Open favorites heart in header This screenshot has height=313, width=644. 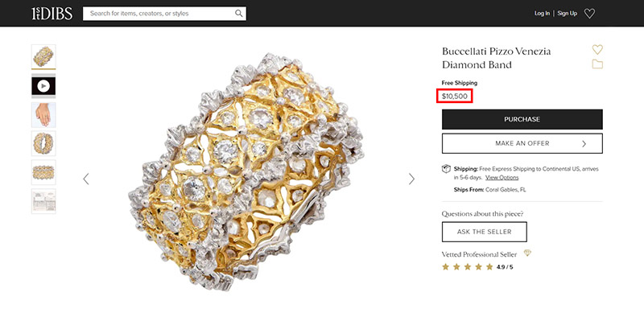coord(589,14)
